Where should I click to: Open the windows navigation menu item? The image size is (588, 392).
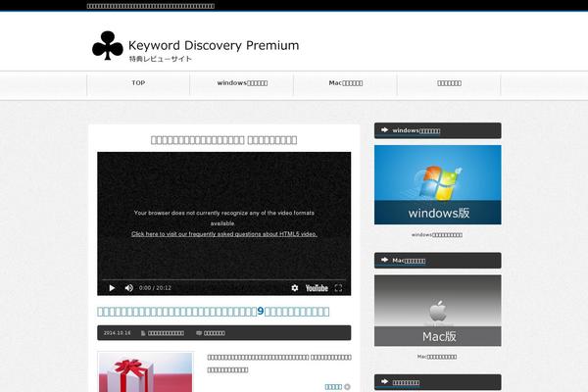coord(242,83)
